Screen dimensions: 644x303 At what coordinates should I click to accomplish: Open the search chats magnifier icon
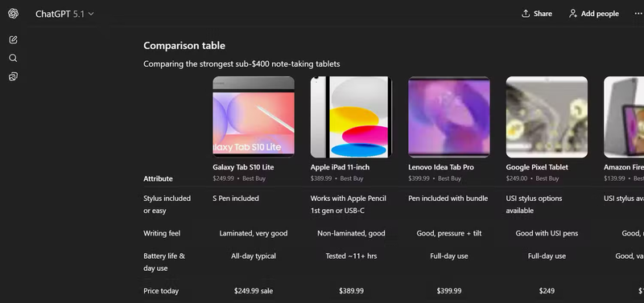[x=13, y=58]
